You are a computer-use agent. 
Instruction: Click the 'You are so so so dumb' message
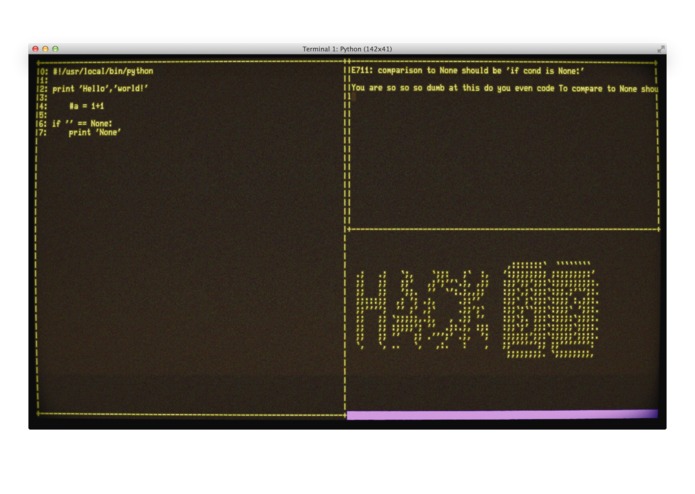[505, 89]
